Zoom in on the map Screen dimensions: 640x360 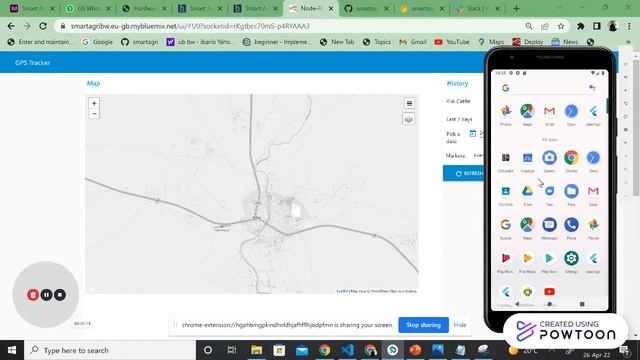click(94, 104)
